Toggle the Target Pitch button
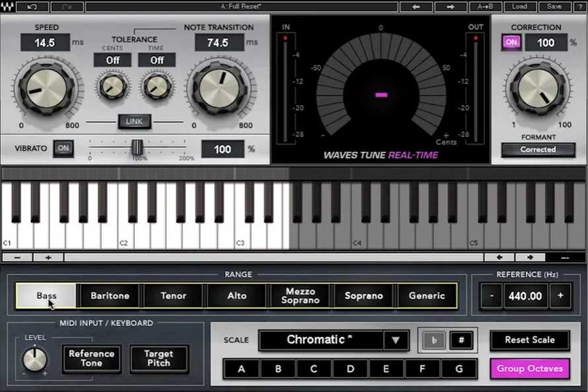 (x=159, y=358)
